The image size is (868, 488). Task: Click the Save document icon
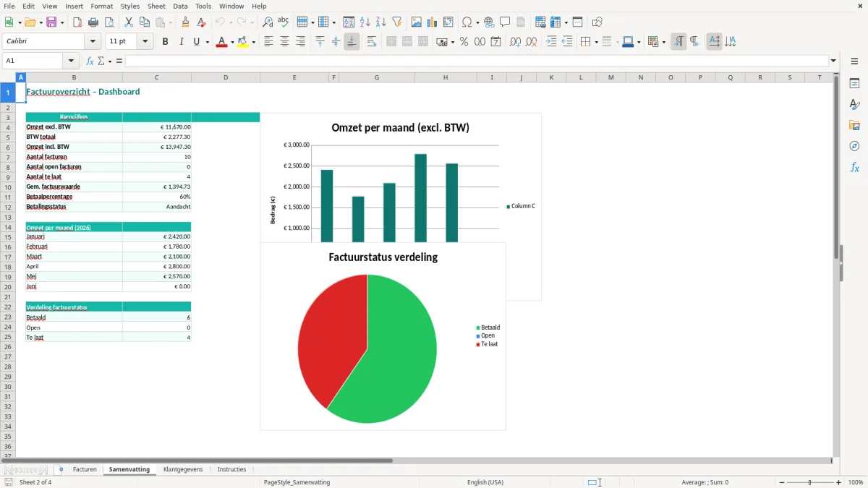tap(51, 22)
